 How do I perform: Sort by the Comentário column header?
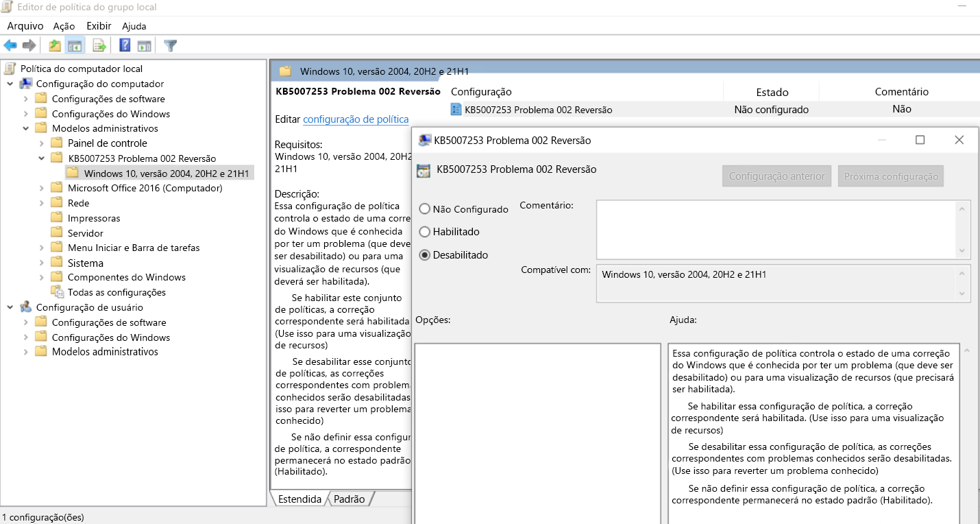901,92
